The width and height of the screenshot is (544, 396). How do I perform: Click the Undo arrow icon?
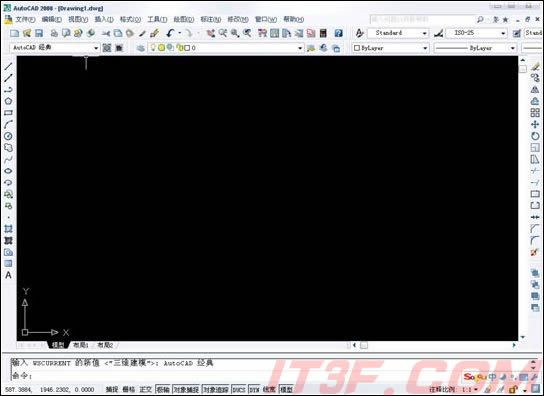(x=170, y=33)
